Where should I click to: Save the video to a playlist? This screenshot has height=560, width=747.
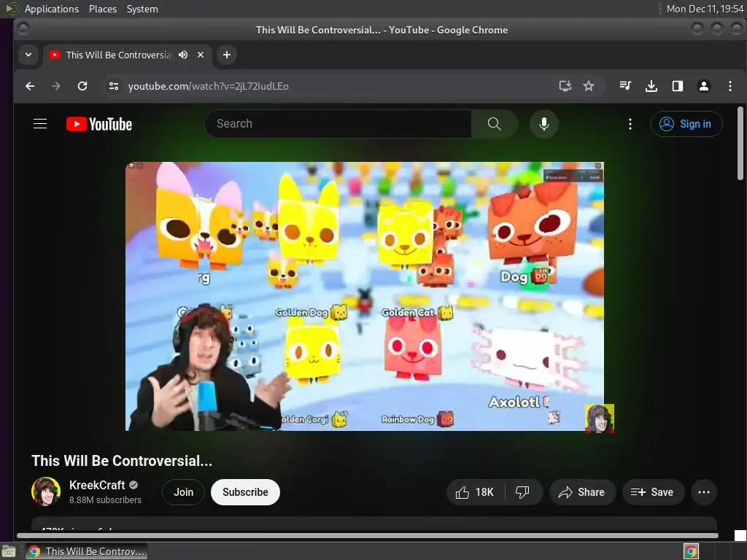(653, 492)
